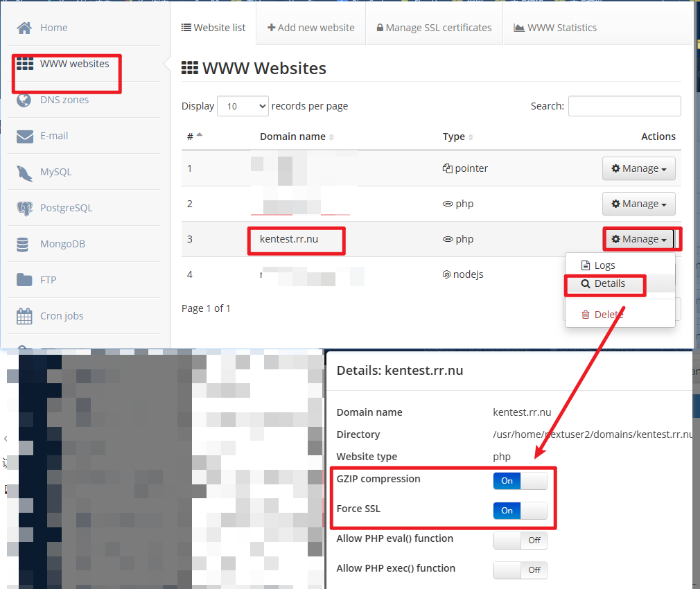Open Manage dropdown for kentest.rr.nu
700x589 pixels.
point(638,239)
